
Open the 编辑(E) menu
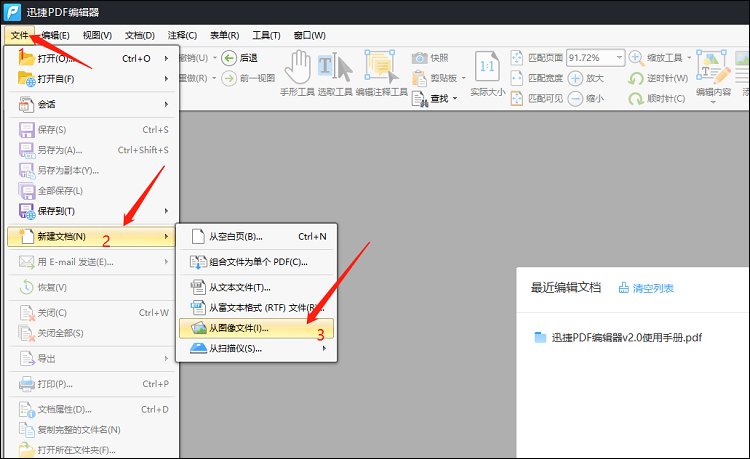(x=55, y=35)
